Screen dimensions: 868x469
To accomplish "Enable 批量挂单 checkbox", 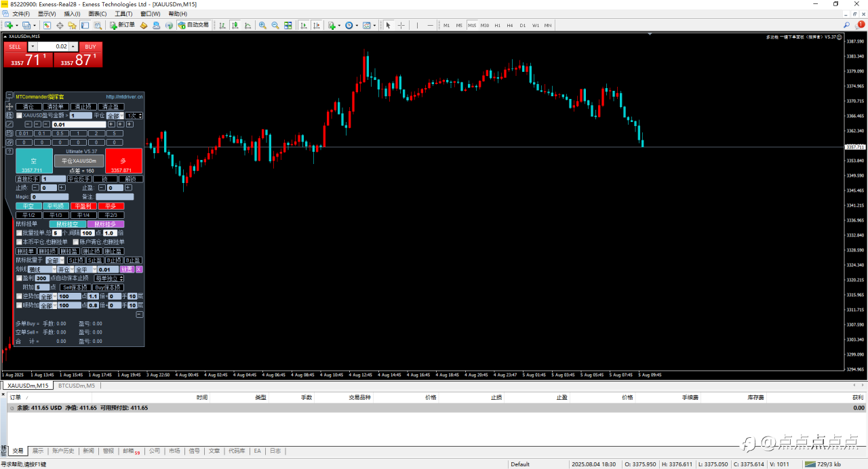I will pyautogui.click(x=19, y=233).
